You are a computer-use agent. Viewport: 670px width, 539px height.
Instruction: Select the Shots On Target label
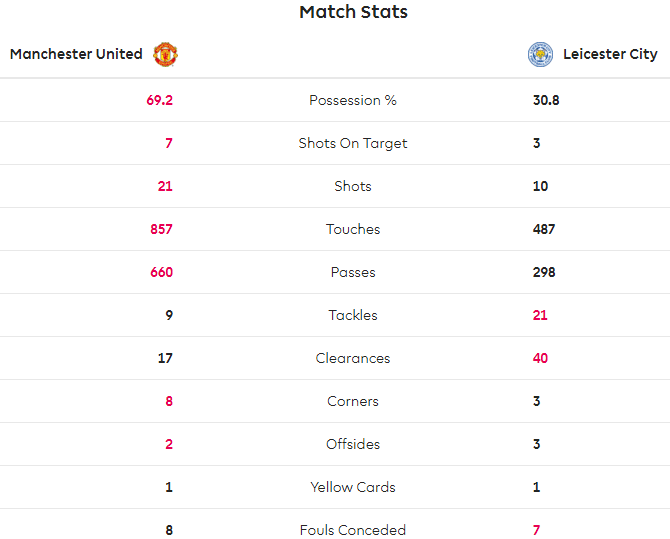coord(353,143)
